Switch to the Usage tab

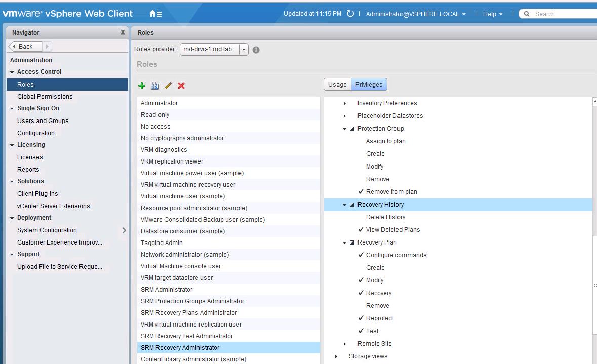337,84
